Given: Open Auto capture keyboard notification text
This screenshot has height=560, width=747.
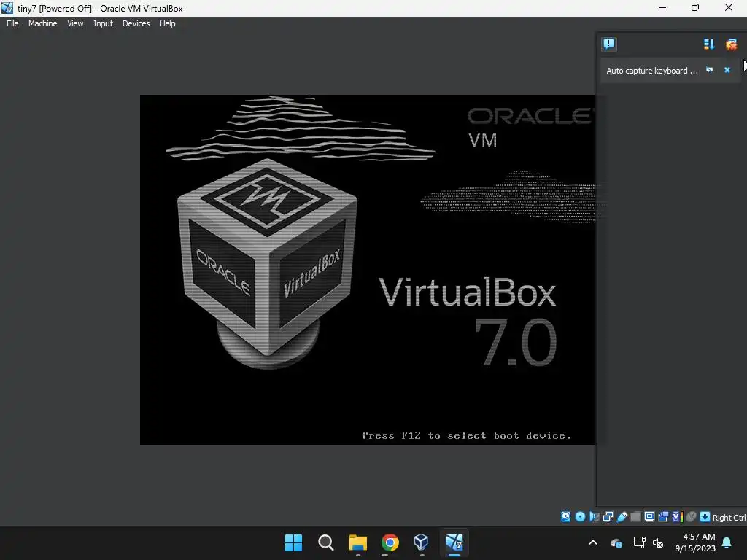Looking at the screenshot, I should [651, 71].
